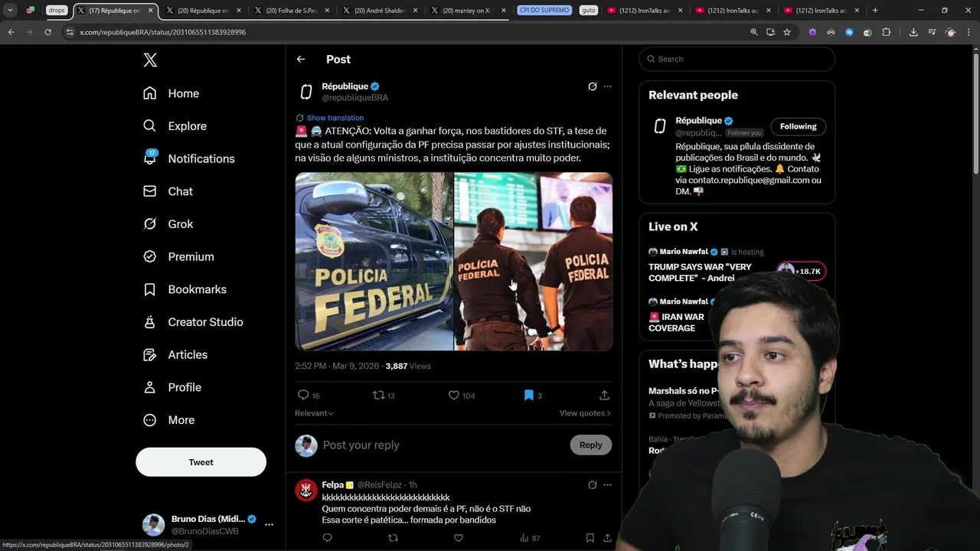Bookmark Felpa's comment
The height and width of the screenshot is (551, 980).
pyautogui.click(x=590, y=538)
